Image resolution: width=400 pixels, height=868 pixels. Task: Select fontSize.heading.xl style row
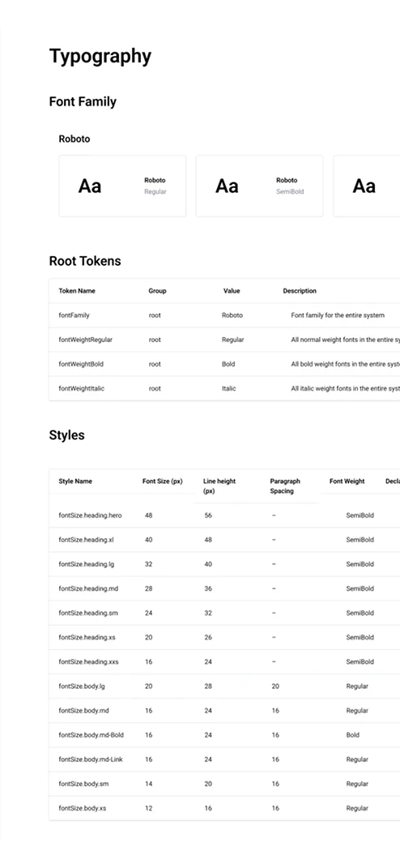click(224, 540)
